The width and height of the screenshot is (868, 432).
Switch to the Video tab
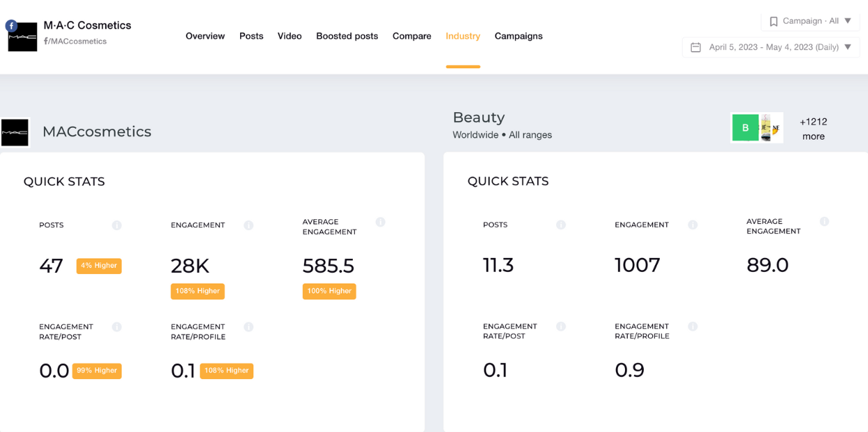(x=290, y=36)
